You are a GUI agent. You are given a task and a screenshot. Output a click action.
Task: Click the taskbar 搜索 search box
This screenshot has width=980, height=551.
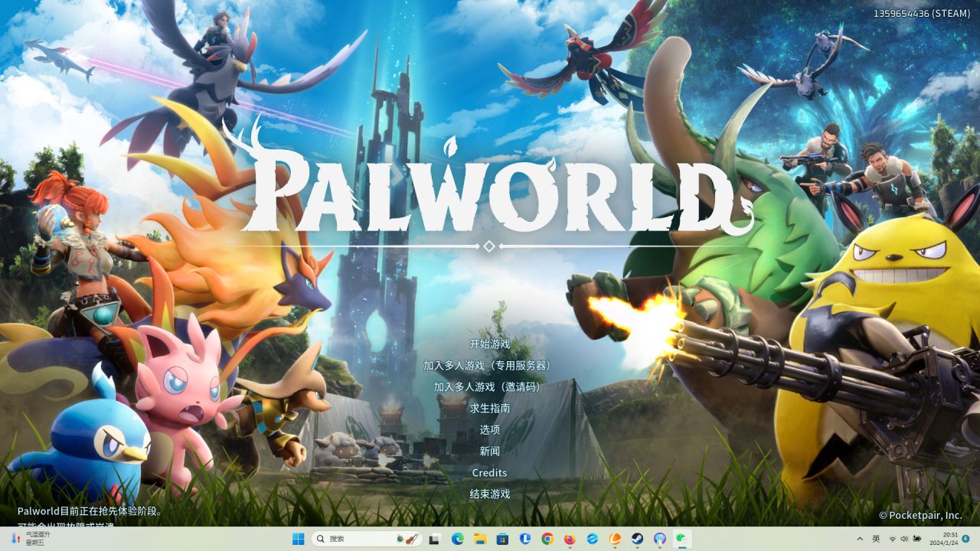pos(367,539)
